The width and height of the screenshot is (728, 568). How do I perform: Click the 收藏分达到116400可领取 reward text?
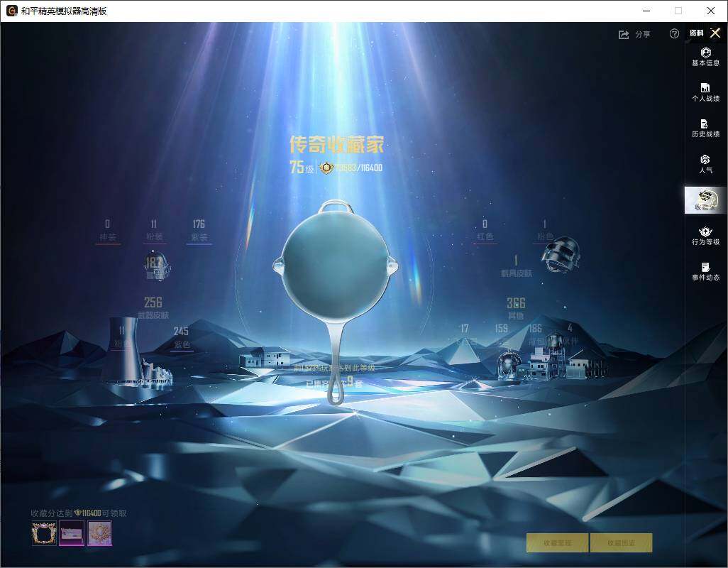point(79,513)
